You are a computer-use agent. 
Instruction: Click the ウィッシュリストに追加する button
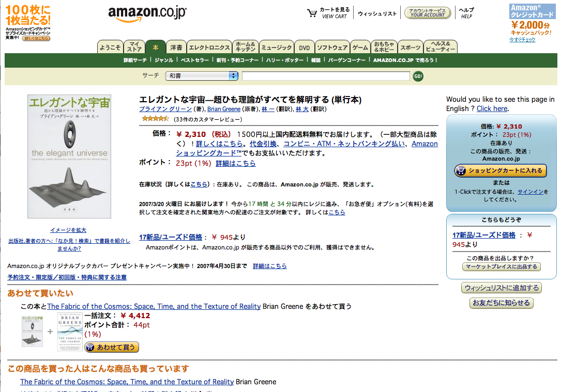pyautogui.click(x=501, y=288)
